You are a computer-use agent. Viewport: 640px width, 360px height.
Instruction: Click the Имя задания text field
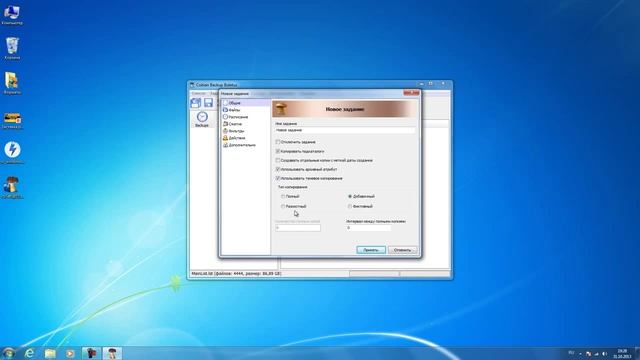pyautogui.click(x=345, y=130)
